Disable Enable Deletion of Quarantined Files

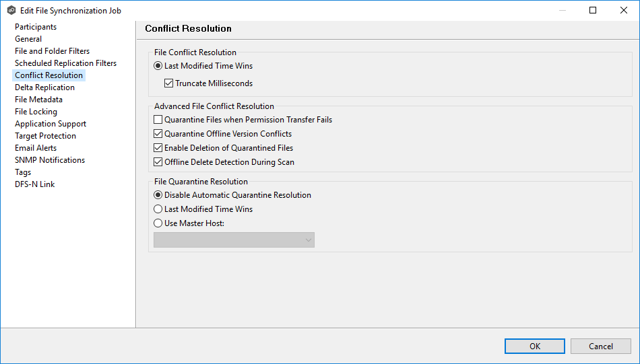[158, 148]
